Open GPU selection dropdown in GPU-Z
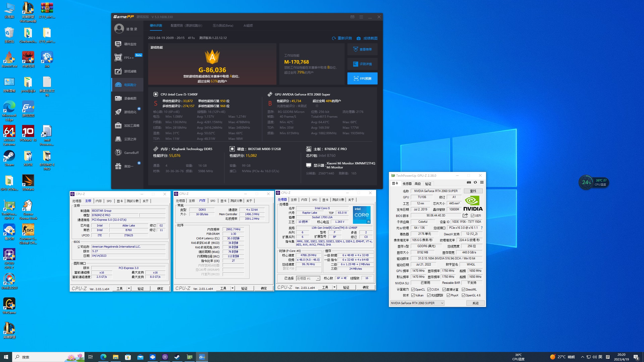Image resolution: width=644 pixels, height=362 pixels. coord(417,303)
